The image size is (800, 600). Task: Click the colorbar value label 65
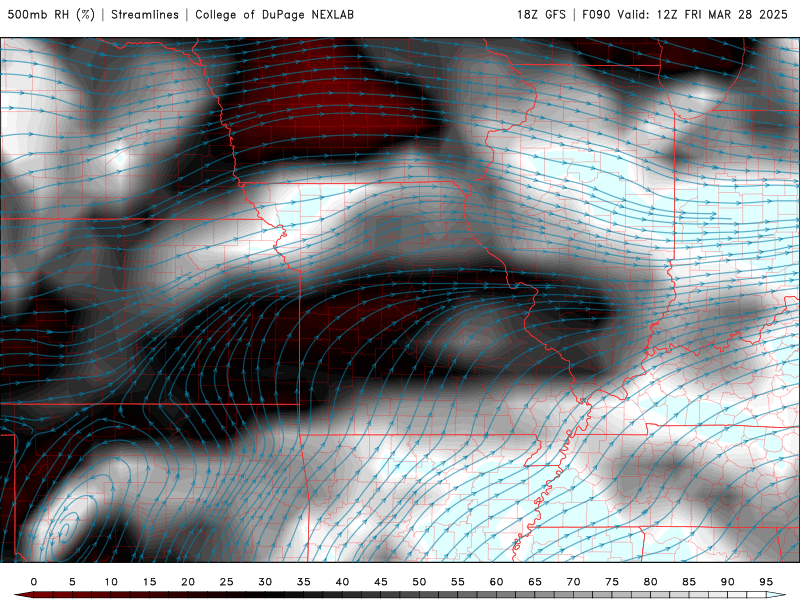tap(535, 582)
